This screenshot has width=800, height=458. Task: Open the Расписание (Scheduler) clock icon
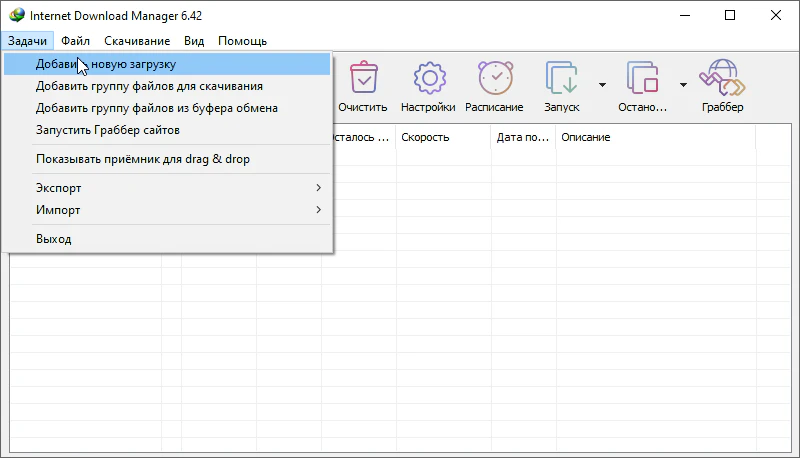pyautogui.click(x=494, y=80)
